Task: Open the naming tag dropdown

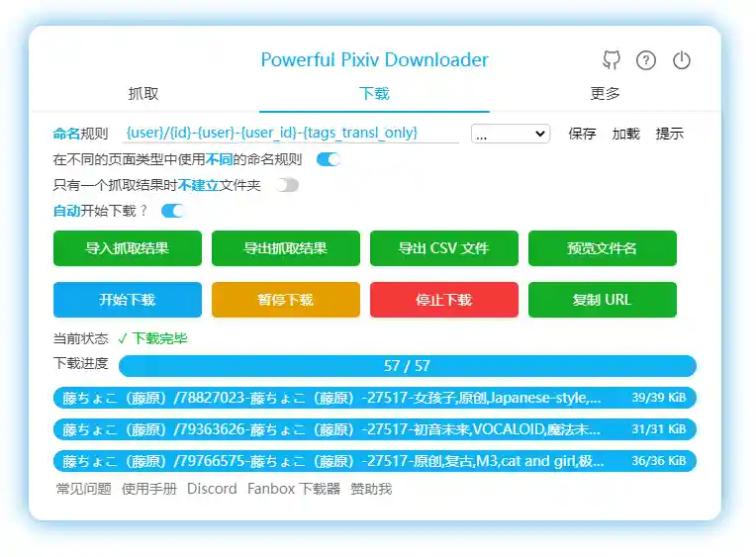Action: pos(511,134)
